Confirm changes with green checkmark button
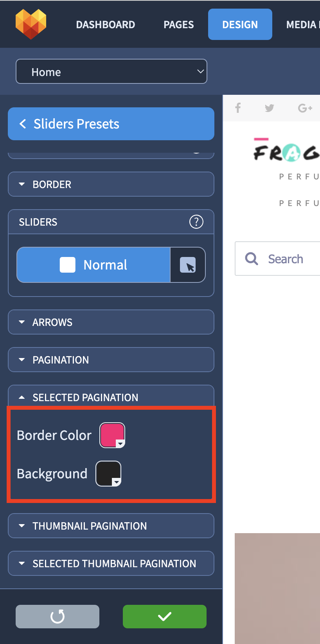This screenshot has width=320, height=644. click(x=165, y=617)
